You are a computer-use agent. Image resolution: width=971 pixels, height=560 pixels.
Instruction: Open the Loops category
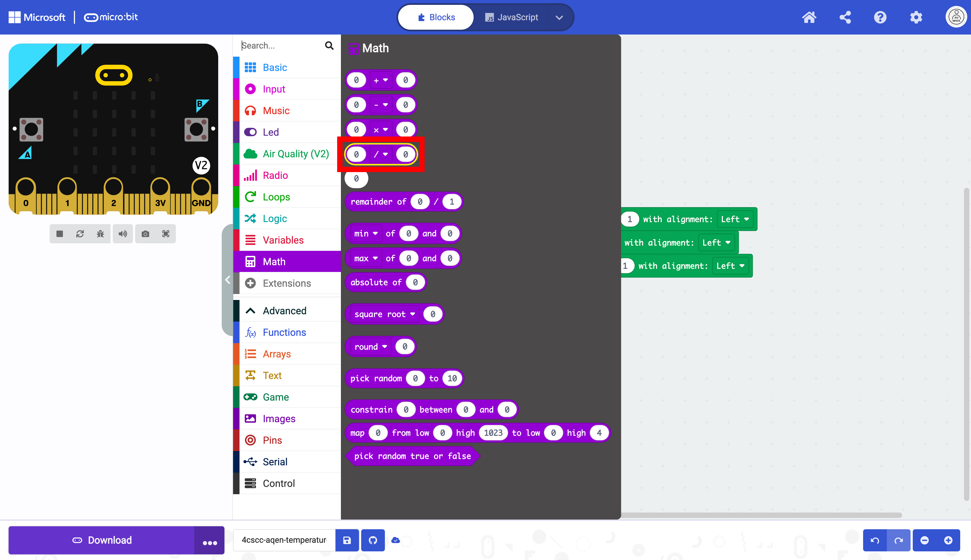point(287,197)
